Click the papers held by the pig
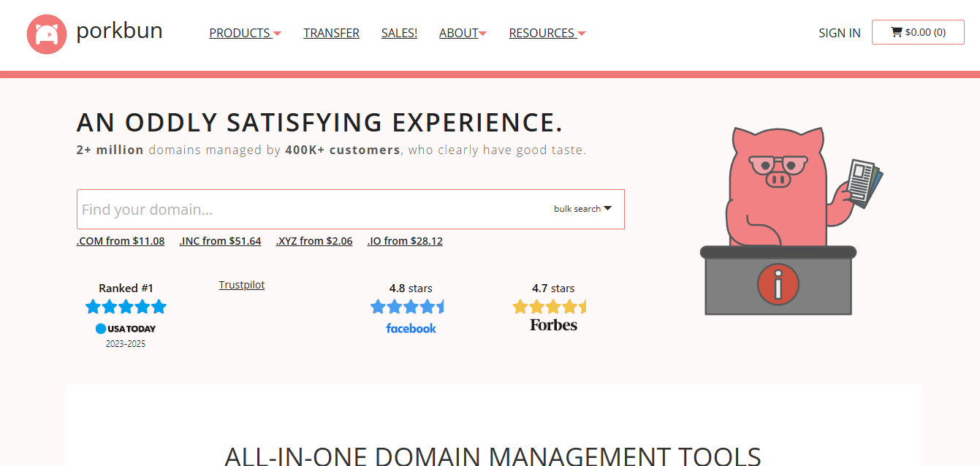This screenshot has width=980, height=466. click(865, 183)
